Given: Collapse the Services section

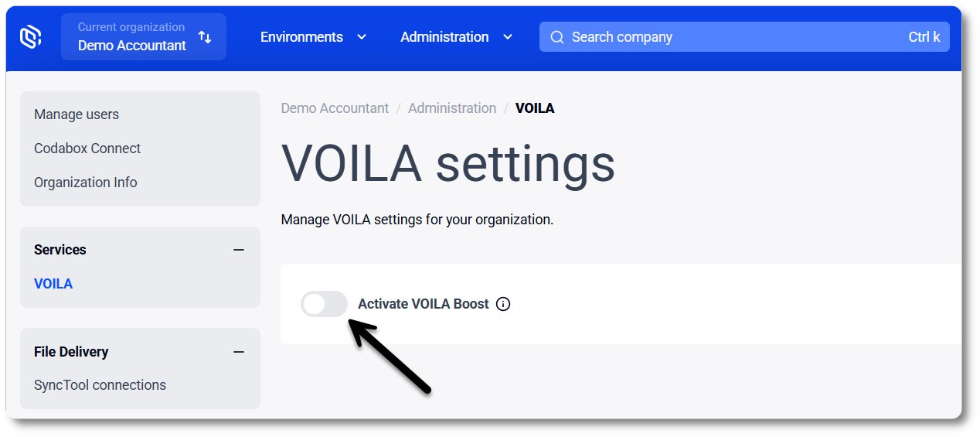Looking at the screenshot, I should 239,250.
